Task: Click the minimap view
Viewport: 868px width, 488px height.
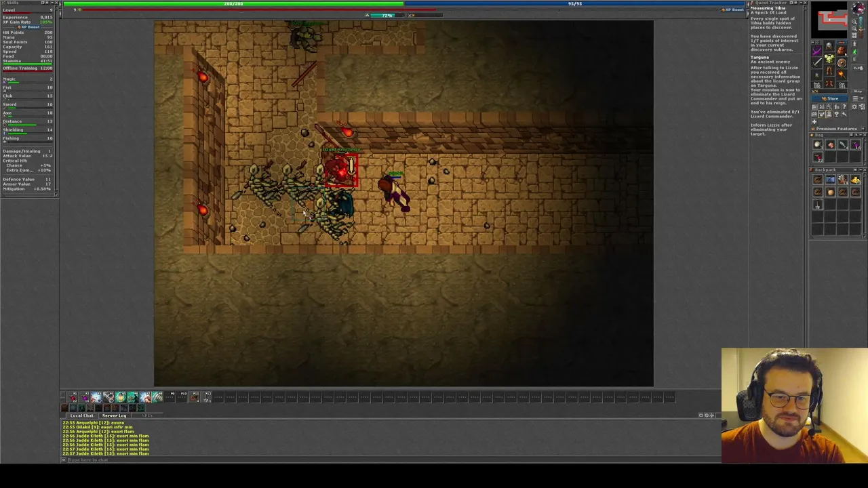Action: 829,20
